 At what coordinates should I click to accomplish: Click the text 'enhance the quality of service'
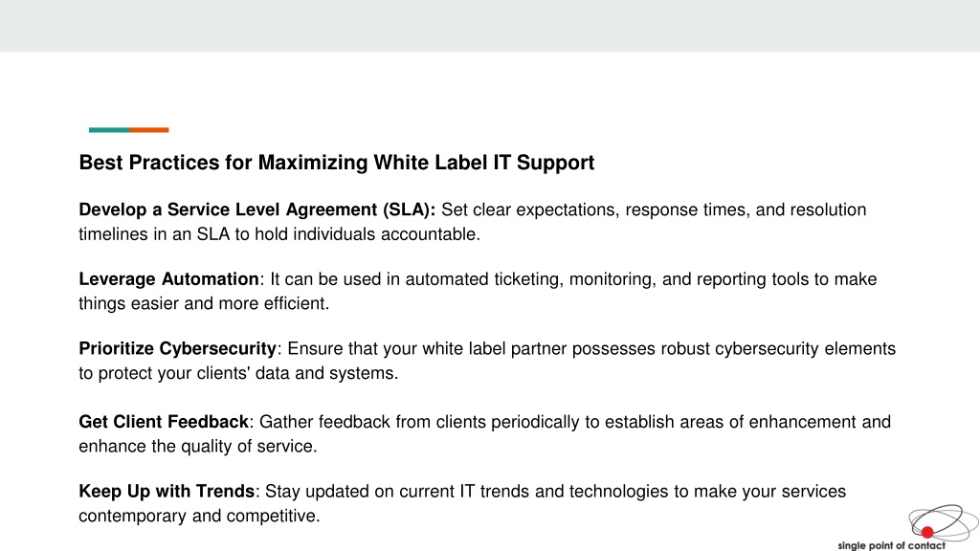click(195, 446)
